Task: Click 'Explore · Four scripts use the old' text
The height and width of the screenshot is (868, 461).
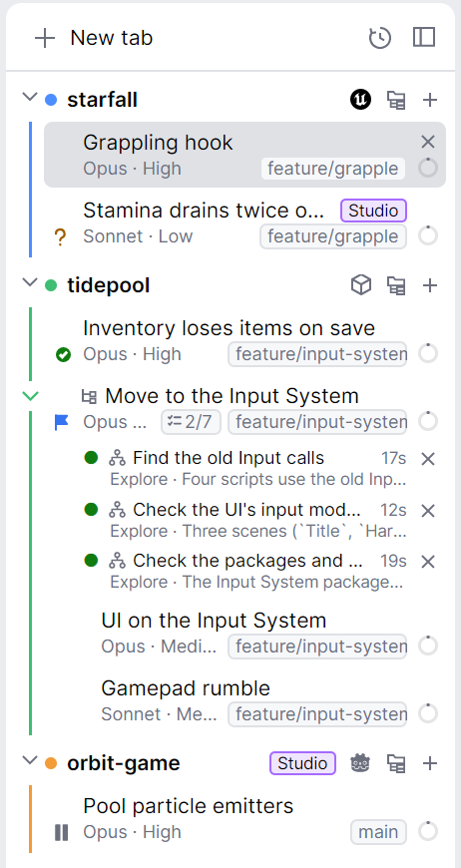Action: 258,479
